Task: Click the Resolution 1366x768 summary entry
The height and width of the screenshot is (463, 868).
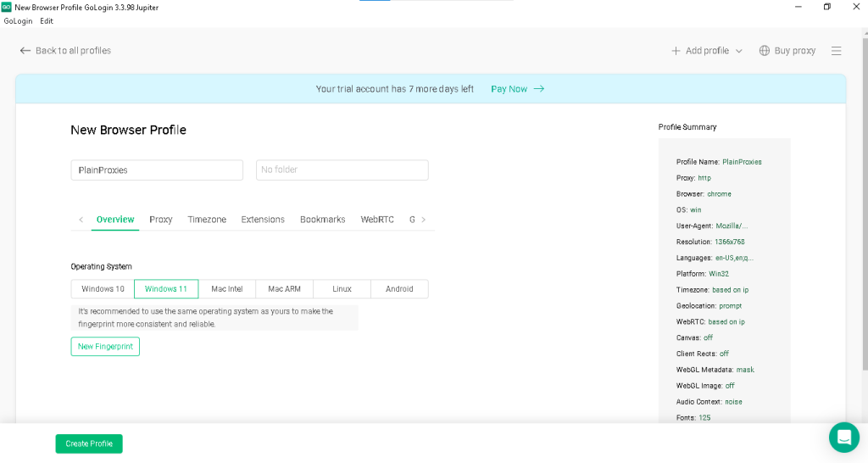Action: pyautogui.click(x=710, y=242)
